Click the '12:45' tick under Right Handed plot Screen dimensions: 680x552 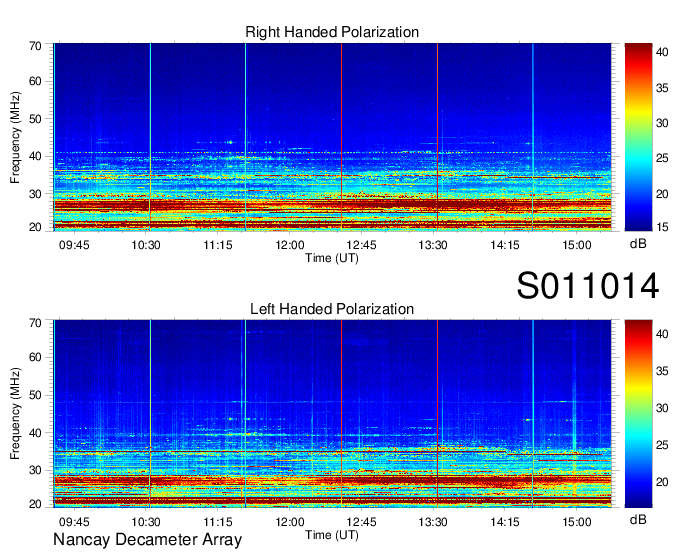click(361, 245)
